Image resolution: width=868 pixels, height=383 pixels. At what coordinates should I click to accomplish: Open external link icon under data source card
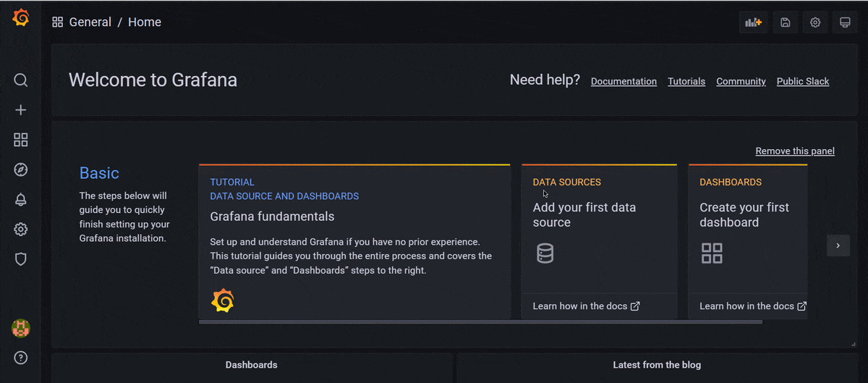click(x=635, y=306)
